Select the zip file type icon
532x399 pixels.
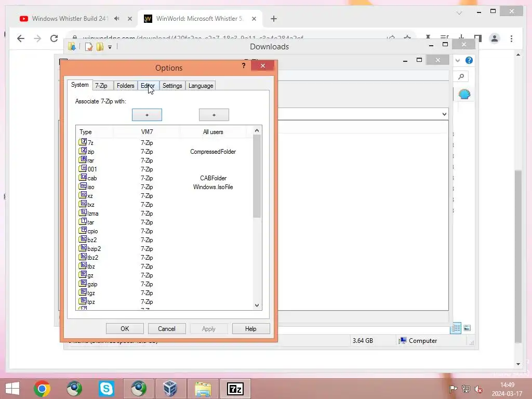83,151
